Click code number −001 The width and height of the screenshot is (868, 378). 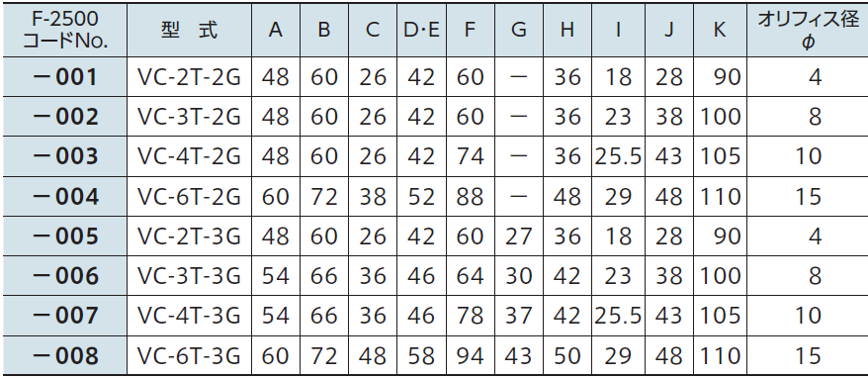point(65,77)
